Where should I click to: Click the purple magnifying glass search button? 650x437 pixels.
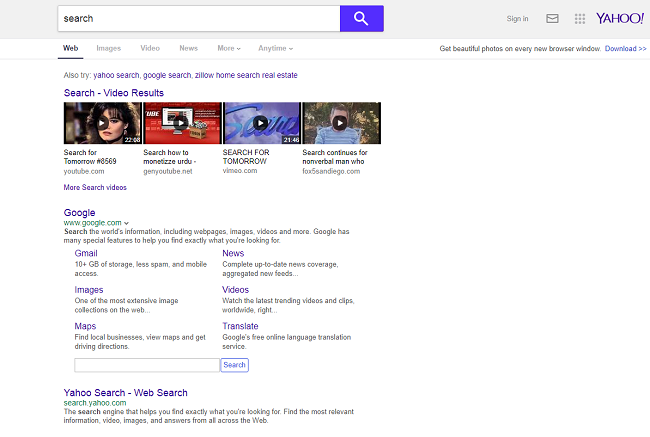pos(361,19)
